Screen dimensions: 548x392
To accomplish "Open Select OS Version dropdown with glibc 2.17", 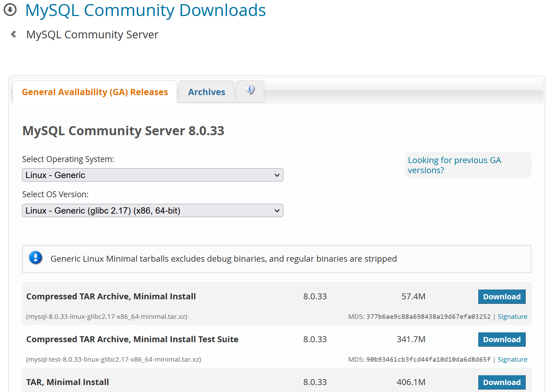I will [153, 210].
